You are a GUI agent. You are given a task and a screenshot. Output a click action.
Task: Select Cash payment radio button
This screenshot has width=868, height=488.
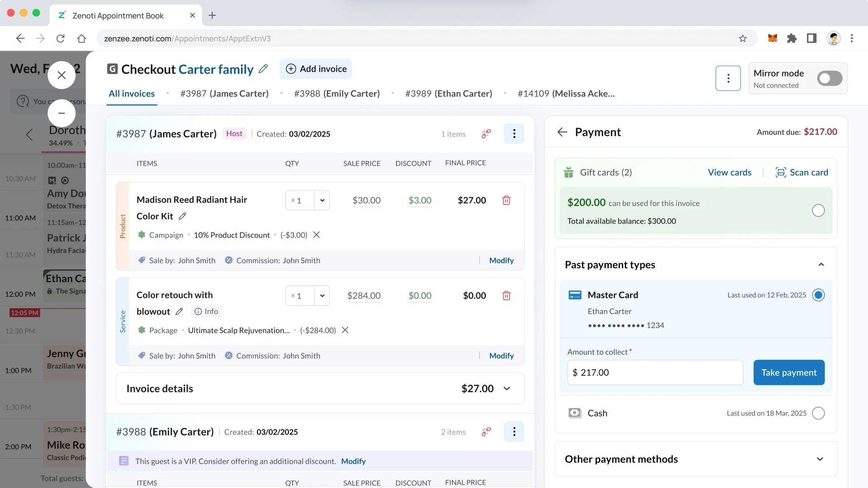pos(818,413)
